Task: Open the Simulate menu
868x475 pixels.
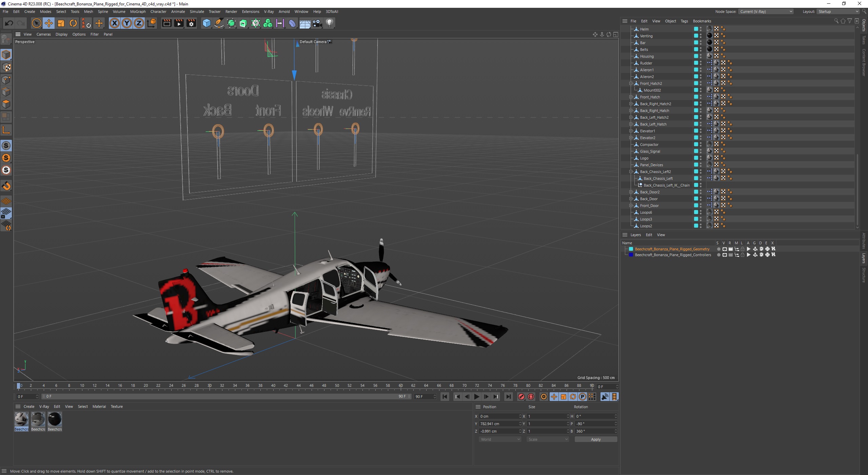Action: [x=197, y=12]
